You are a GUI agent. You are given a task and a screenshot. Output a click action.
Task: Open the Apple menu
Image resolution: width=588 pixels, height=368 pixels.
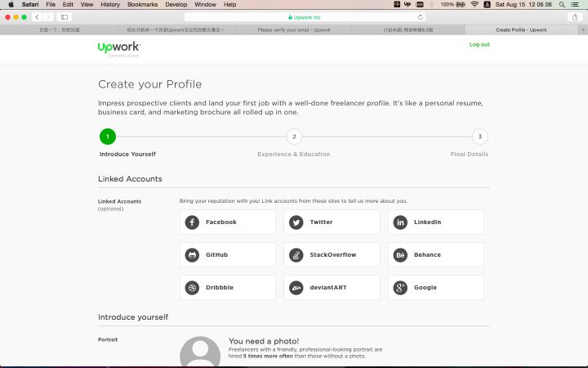(x=11, y=5)
